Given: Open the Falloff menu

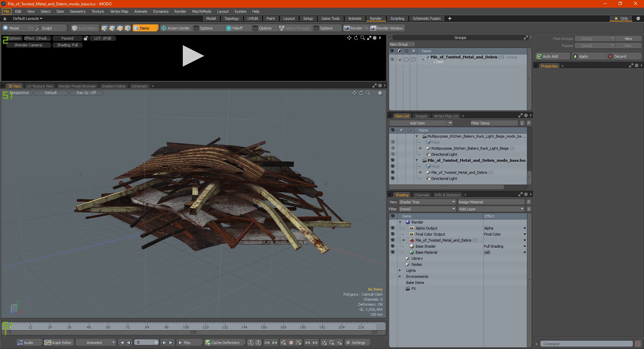Looking at the screenshot, I should [x=234, y=28].
